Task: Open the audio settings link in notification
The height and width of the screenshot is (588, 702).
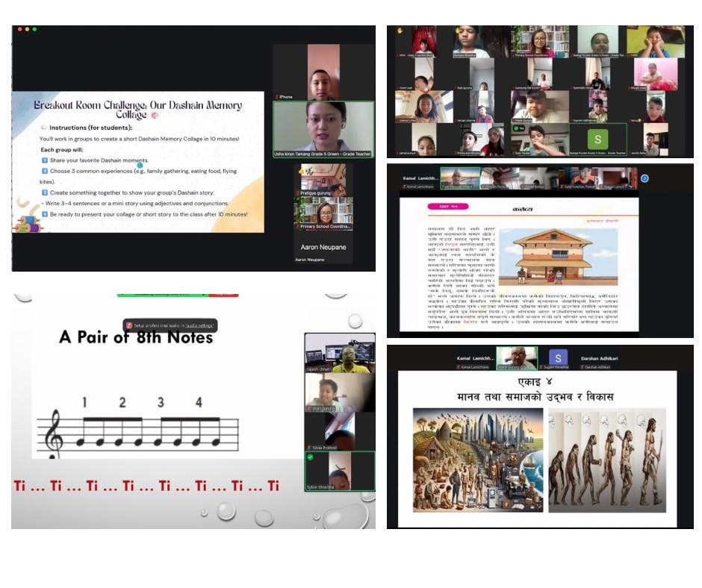Action: tap(199, 326)
